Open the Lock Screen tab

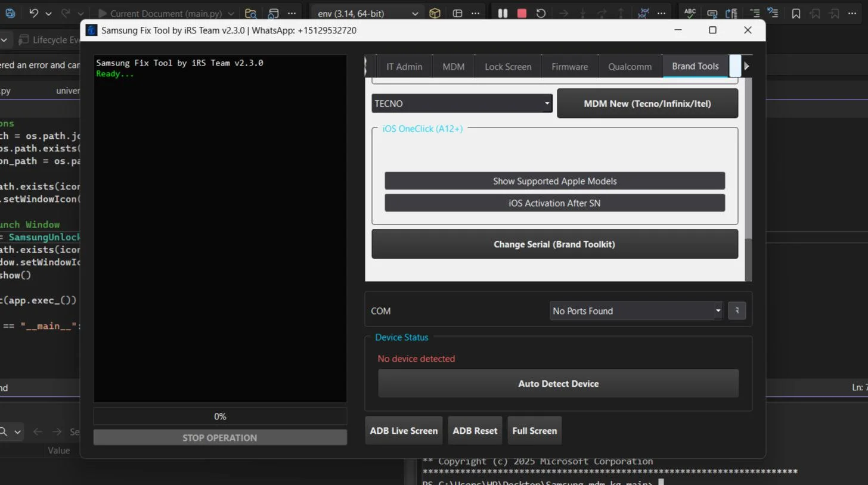coord(508,67)
